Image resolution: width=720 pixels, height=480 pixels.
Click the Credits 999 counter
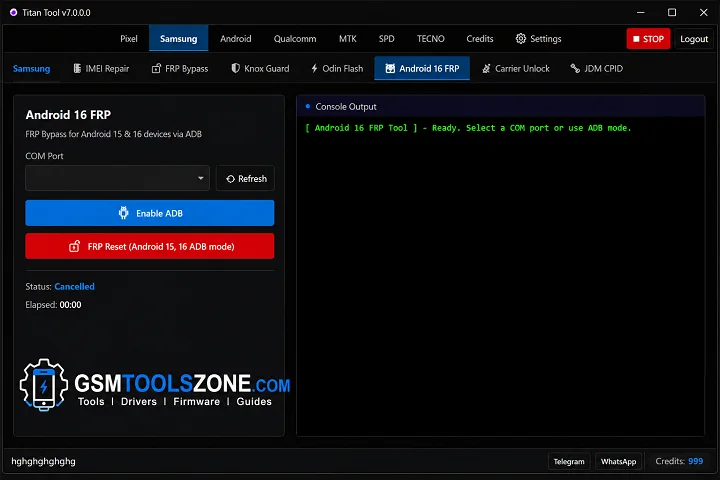click(679, 461)
